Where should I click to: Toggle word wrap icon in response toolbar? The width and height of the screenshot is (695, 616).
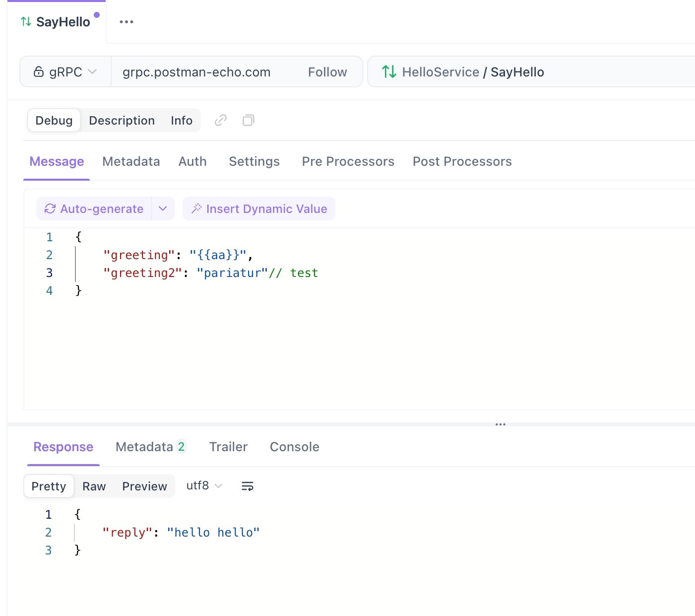247,486
